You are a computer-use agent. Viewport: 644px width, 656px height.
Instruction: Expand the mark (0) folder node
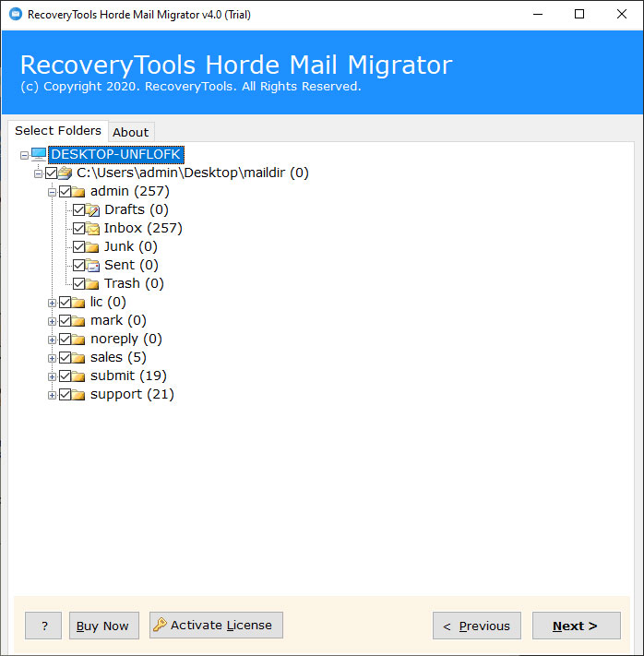click(52, 320)
